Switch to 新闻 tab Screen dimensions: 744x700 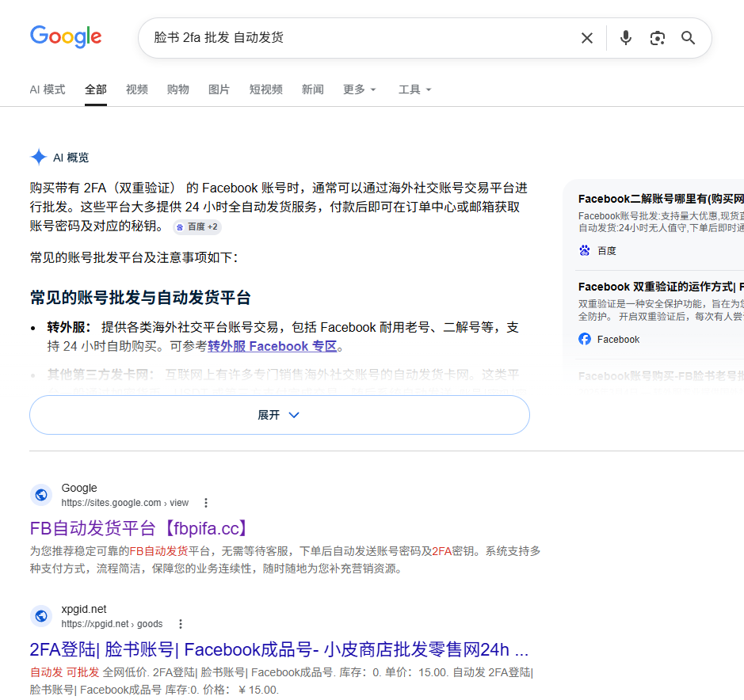313,89
